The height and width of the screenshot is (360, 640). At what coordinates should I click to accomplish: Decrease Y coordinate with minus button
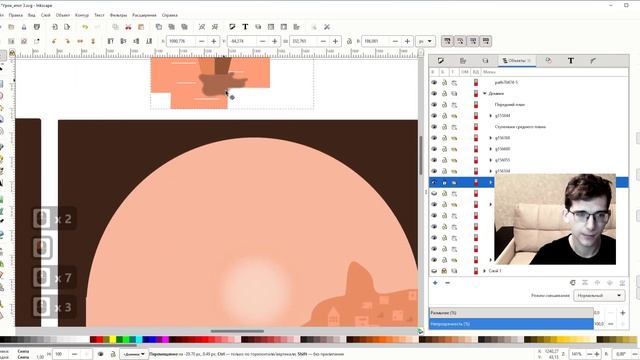pyautogui.click(x=262, y=41)
